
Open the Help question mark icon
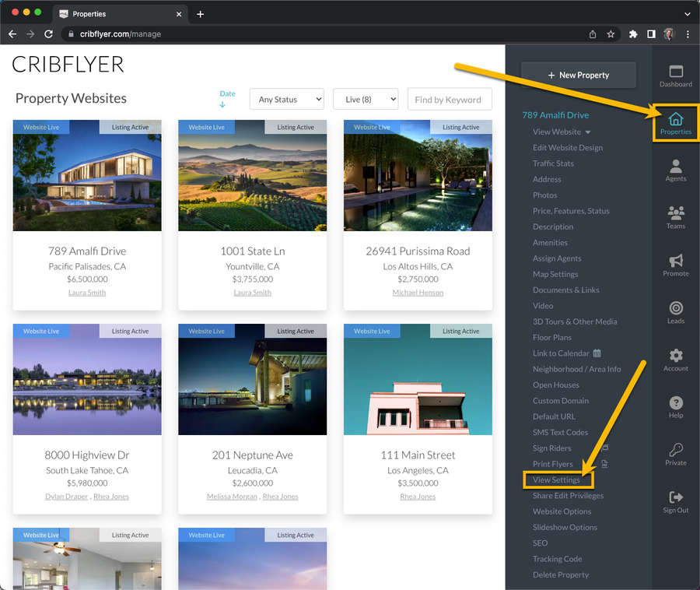675,402
